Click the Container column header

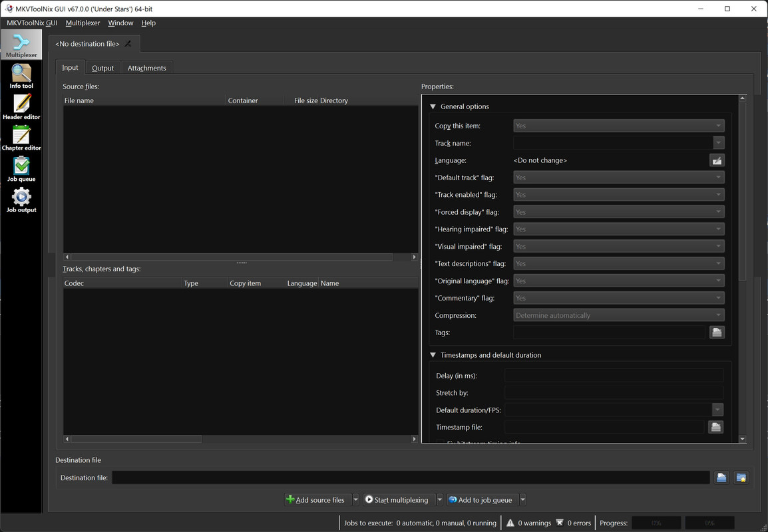pyautogui.click(x=255, y=100)
